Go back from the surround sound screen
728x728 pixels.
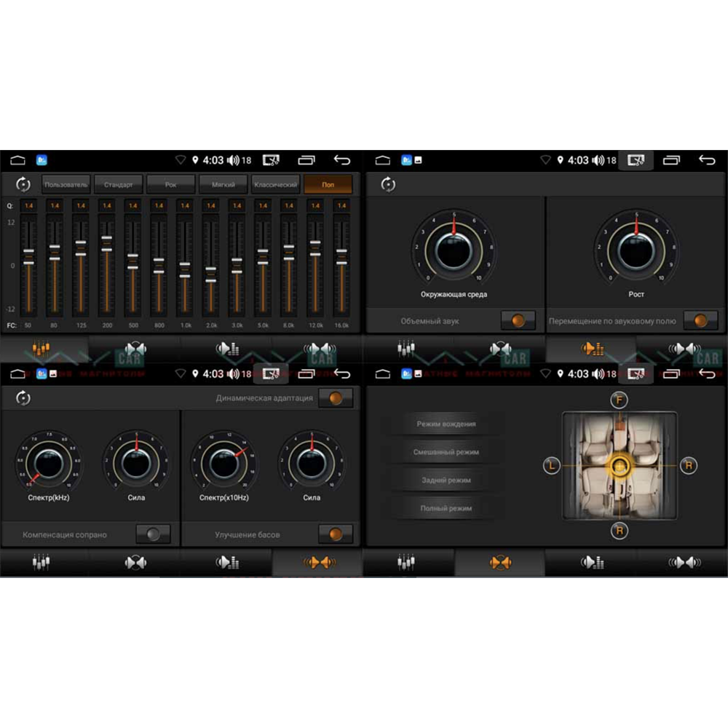(x=707, y=160)
